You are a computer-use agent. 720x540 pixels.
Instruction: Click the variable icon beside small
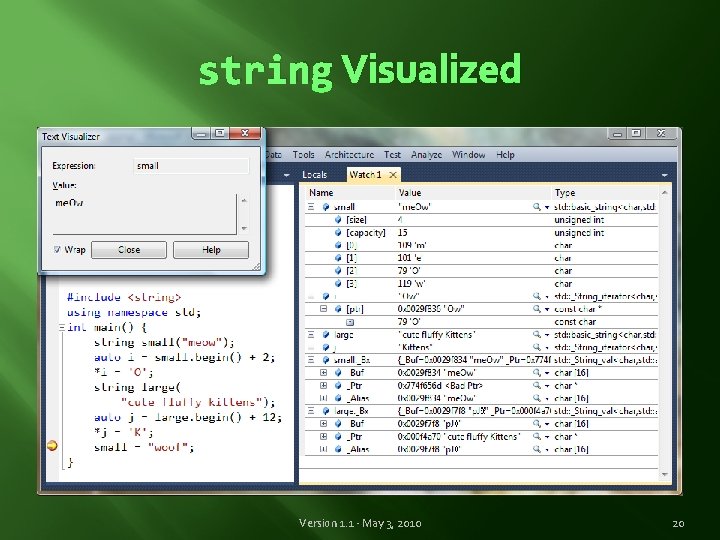[326, 207]
